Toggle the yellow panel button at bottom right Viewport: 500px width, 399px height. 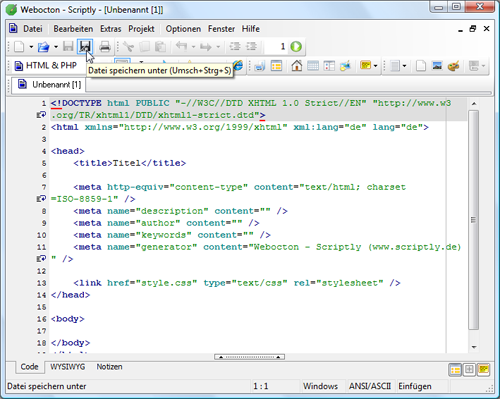tap(483, 369)
